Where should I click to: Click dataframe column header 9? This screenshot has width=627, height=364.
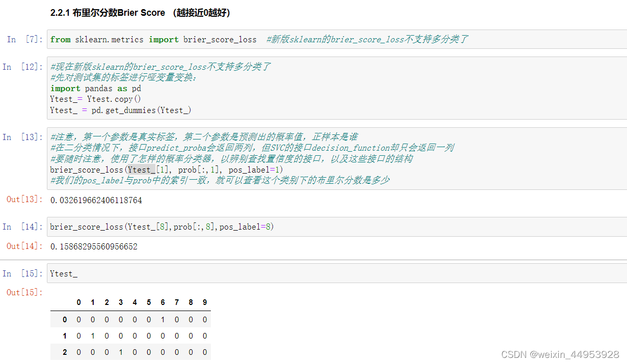(205, 302)
